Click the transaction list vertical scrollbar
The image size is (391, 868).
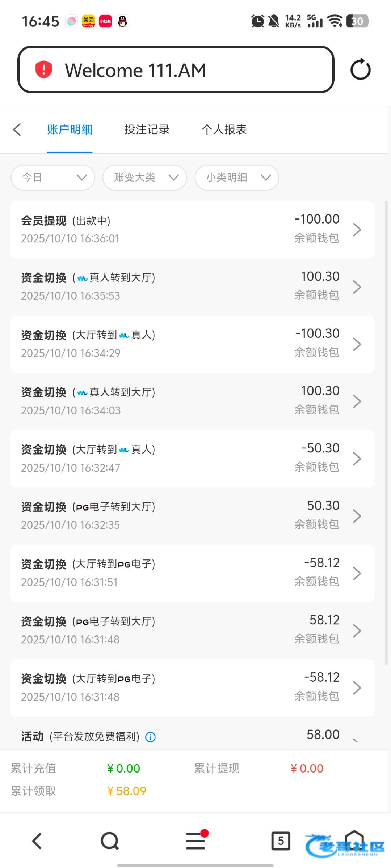coord(386,434)
